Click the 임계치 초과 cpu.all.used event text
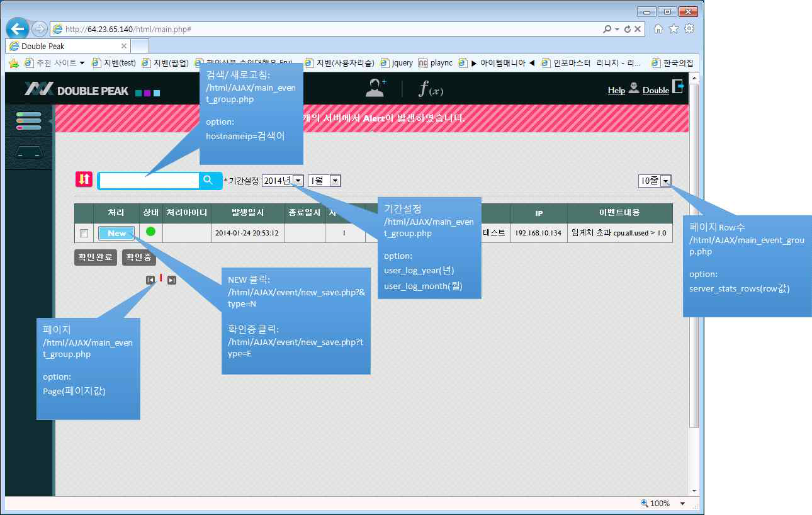The image size is (812, 515). [x=619, y=233]
